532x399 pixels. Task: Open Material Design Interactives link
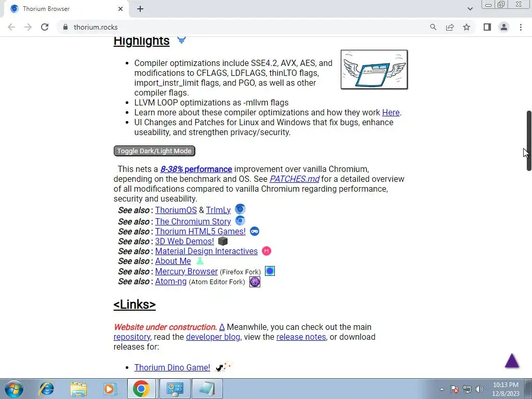click(x=206, y=251)
